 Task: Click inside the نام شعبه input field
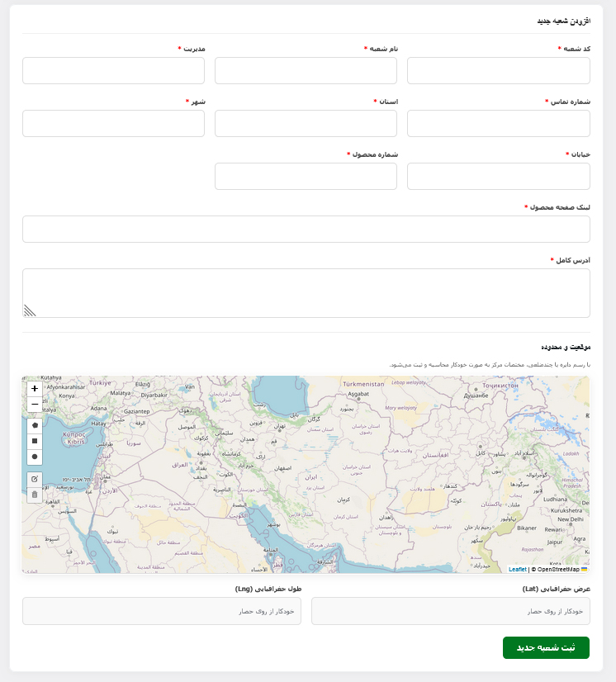(306, 71)
